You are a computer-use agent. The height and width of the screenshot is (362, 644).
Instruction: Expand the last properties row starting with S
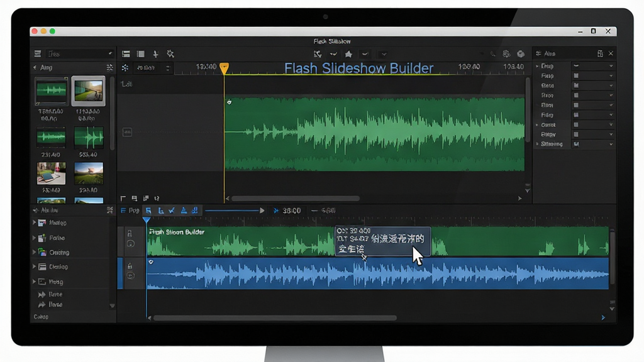point(537,144)
